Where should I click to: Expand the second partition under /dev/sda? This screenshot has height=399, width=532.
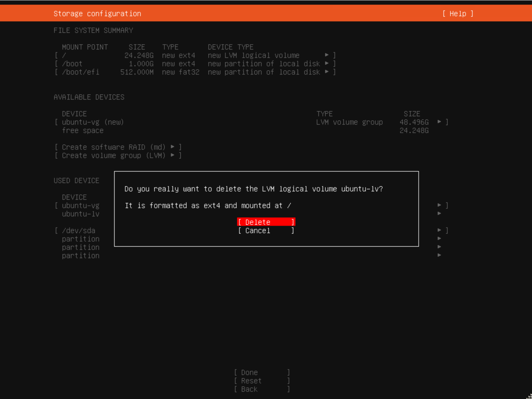[x=440, y=247]
